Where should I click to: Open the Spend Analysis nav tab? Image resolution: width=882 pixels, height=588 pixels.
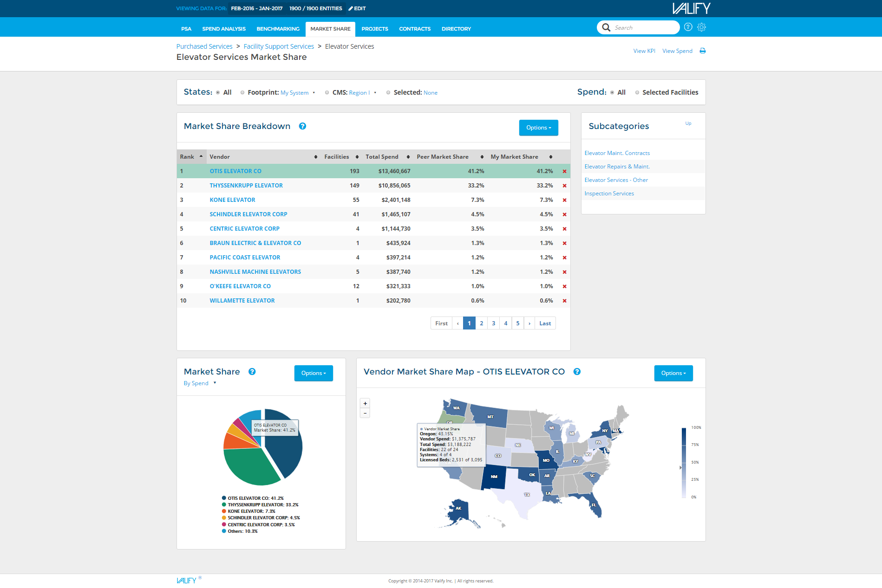224,29
